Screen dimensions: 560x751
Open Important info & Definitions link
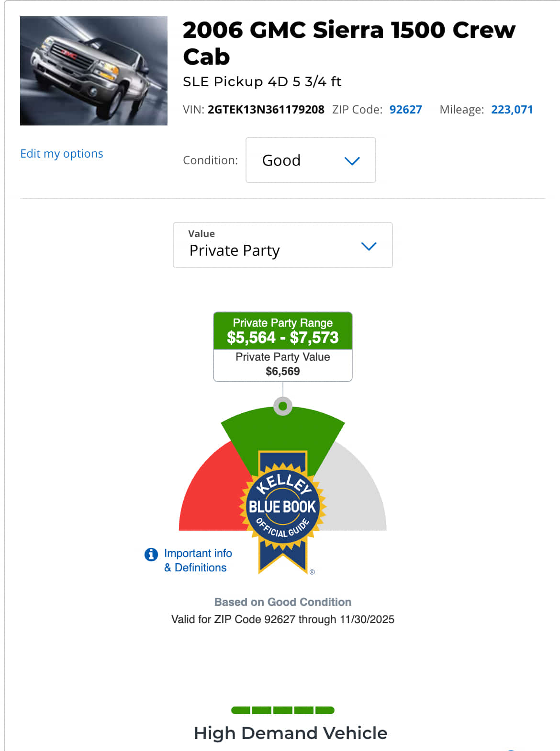point(198,560)
